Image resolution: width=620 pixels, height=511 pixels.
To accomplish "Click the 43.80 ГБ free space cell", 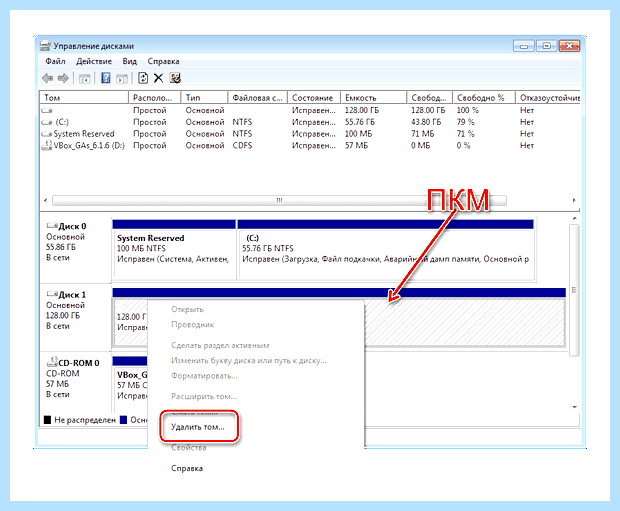I will [426, 122].
